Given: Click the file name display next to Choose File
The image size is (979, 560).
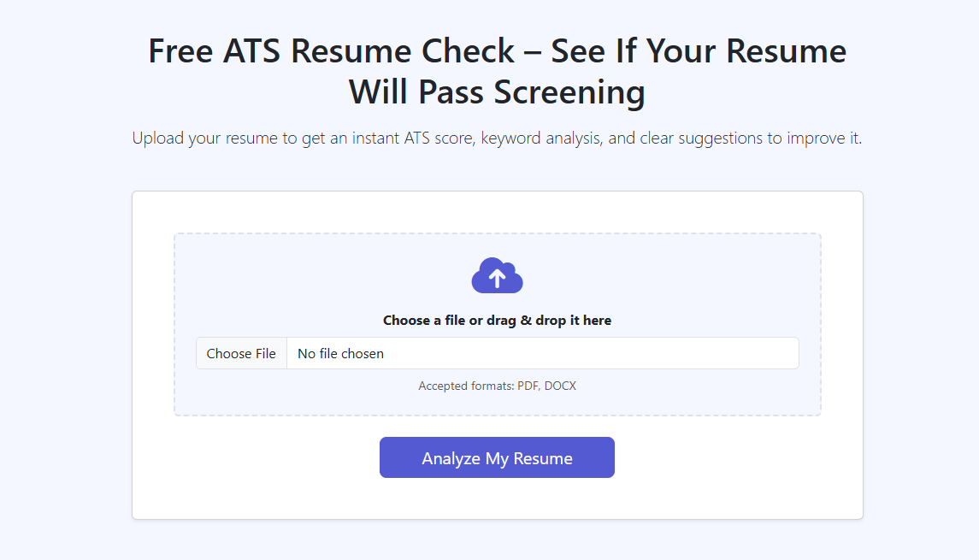Looking at the screenshot, I should (339, 353).
